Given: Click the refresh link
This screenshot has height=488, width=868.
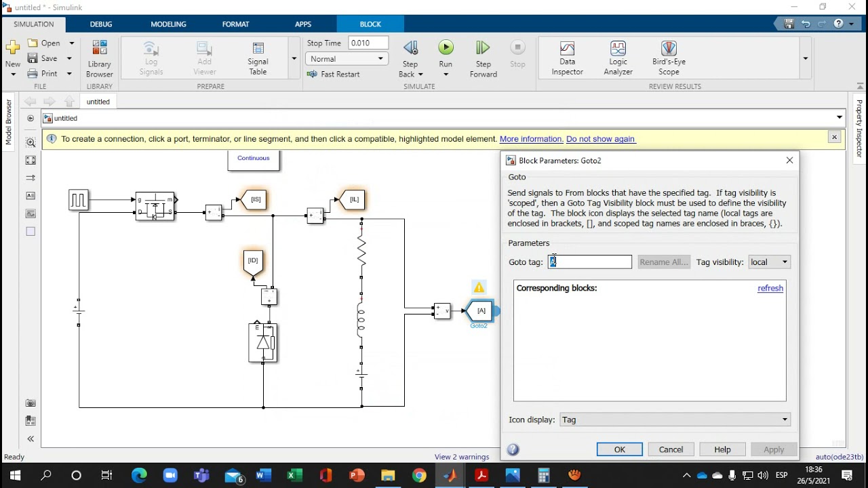Looking at the screenshot, I should point(770,288).
